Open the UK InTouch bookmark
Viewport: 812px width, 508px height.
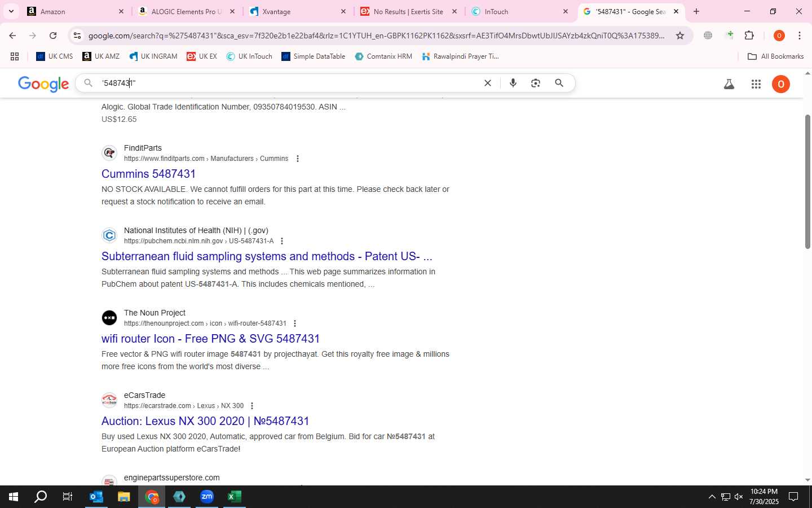pos(249,56)
